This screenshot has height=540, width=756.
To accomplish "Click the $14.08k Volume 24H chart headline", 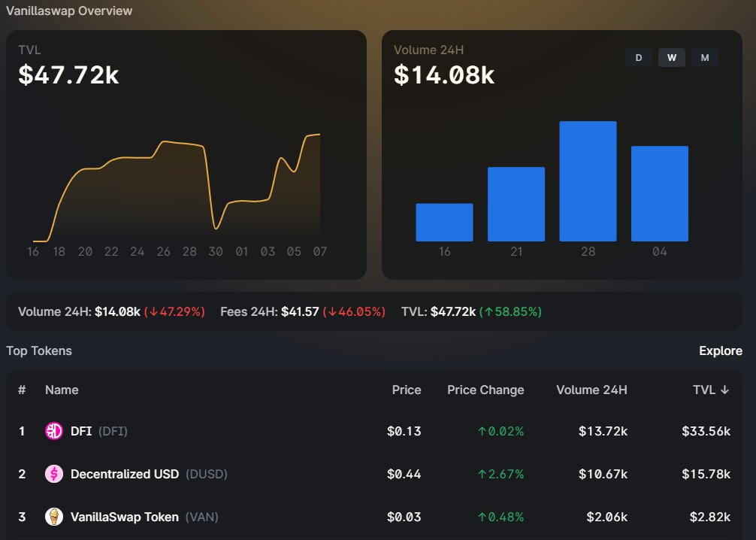I will coord(444,75).
